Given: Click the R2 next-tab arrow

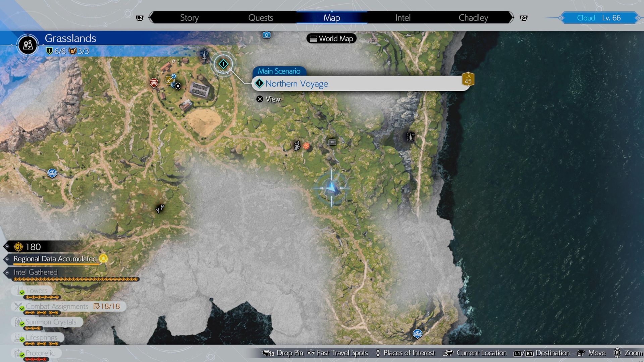Looking at the screenshot, I should pyautogui.click(x=524, y=18).
